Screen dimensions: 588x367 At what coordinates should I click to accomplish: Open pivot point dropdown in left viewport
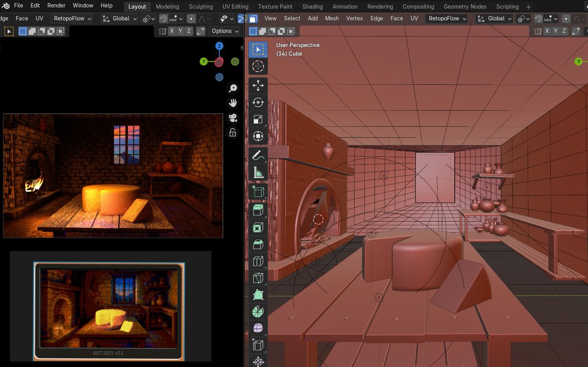(148, 19)
